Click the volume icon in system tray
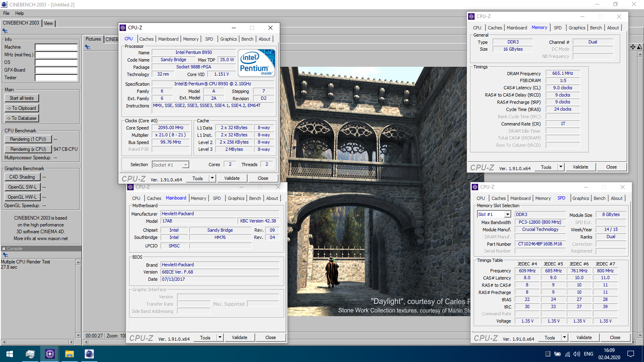 coord(577,354)
